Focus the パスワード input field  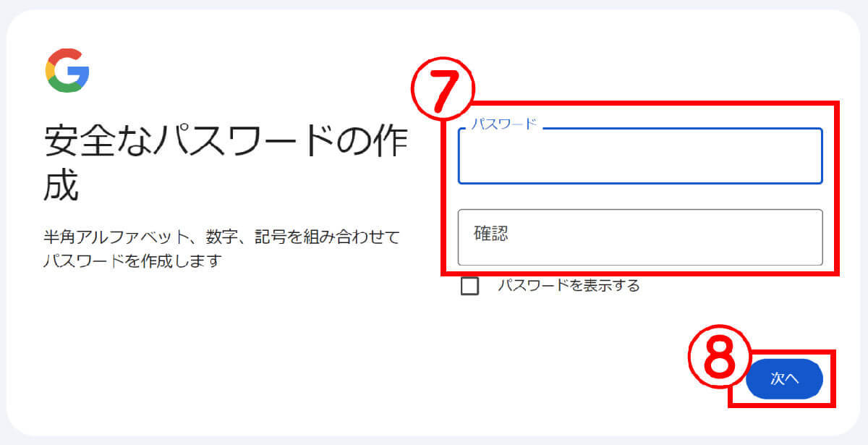click(x=640, y=156)
